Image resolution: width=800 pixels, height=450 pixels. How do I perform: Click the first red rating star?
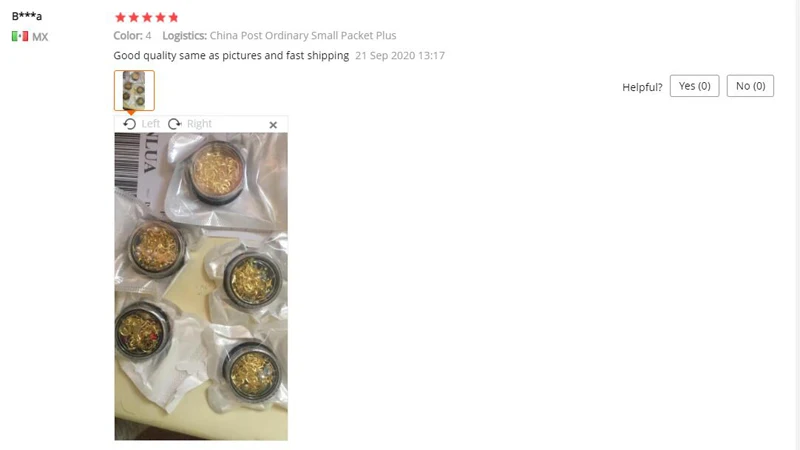(120, 17)
